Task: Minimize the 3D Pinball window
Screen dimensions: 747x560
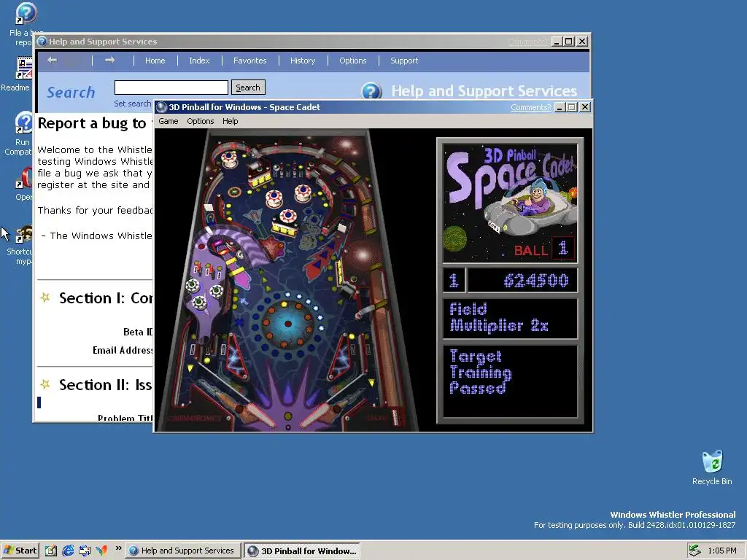Action: tap(560, 107)
